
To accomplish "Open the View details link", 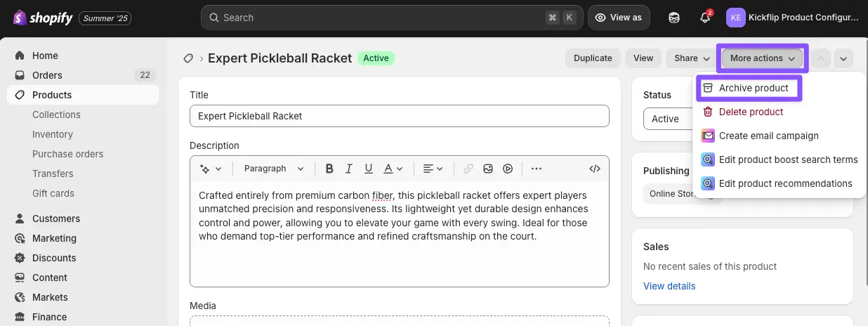I will click(669, 286).
